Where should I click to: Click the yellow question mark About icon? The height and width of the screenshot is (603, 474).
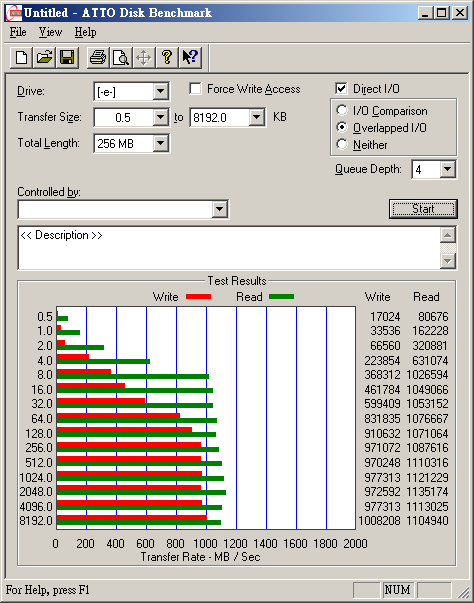coord(167,58)
